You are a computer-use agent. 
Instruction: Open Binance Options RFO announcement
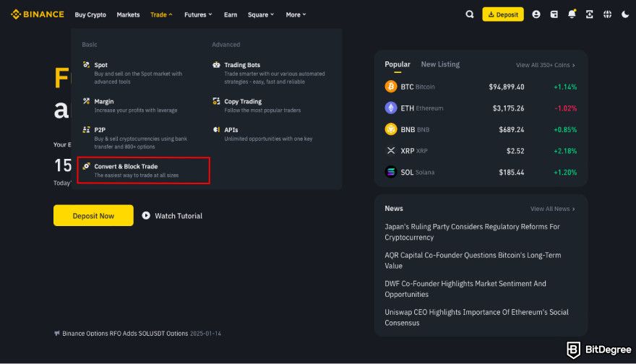[138, 333]
